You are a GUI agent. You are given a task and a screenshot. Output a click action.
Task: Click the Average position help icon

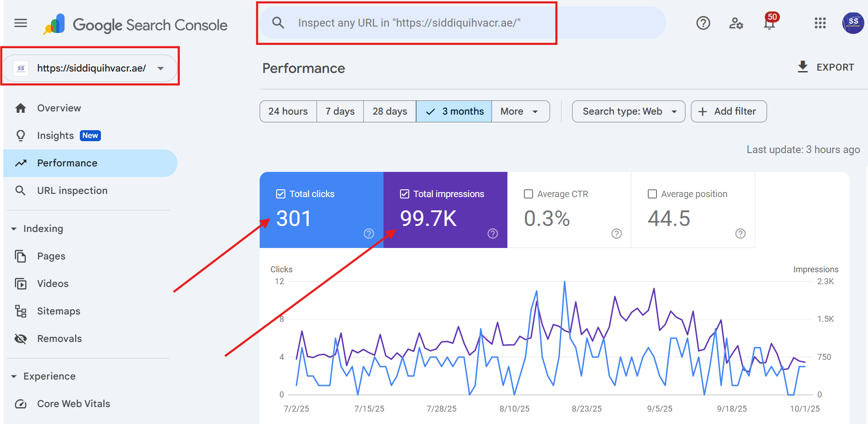tap(740, 234)
